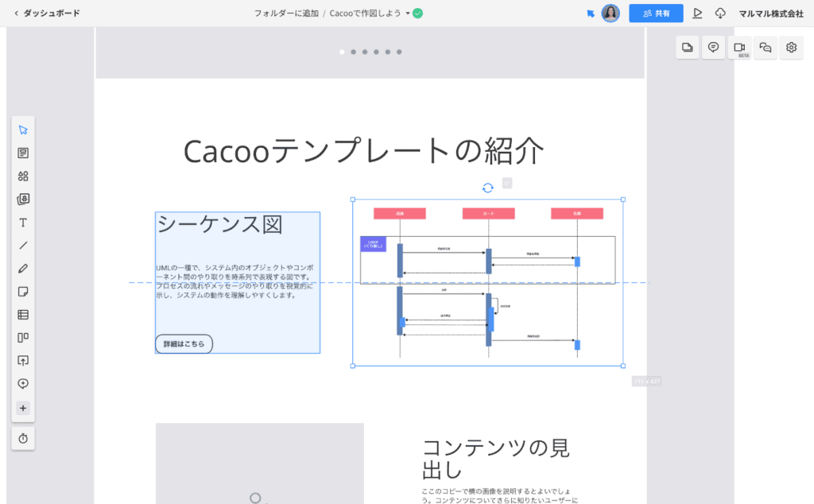Click the 詳細はこちら button
The width and height of the screenshot is (814, 504).
point(184,343)
